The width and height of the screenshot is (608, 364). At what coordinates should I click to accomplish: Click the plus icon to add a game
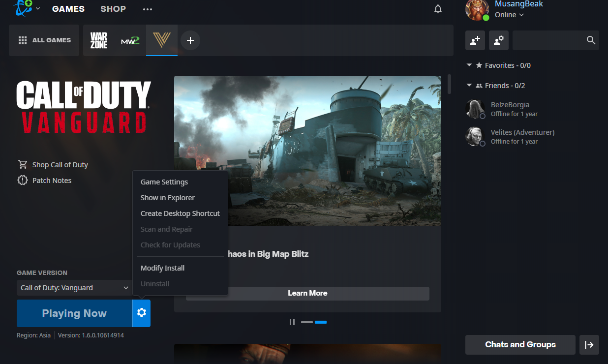click(190, 40)
